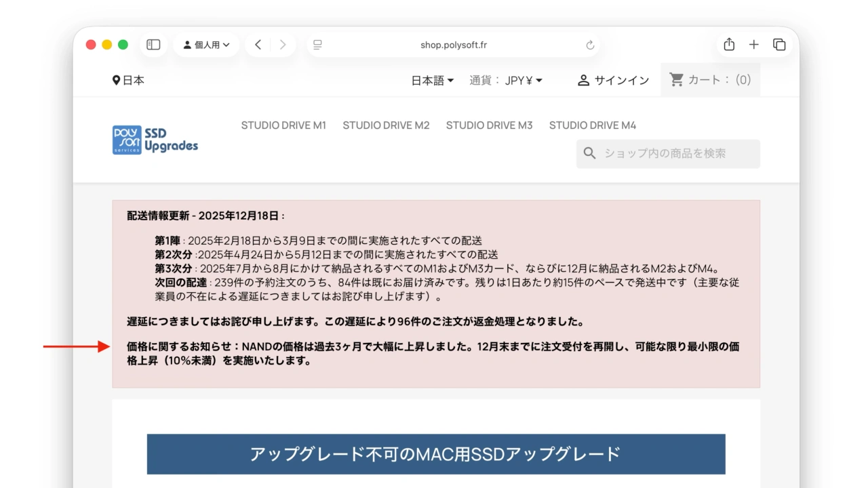Screen dimensions: 868x488
Task: Open the JPY¥ currency dropdown
Action: coord(524,81)
